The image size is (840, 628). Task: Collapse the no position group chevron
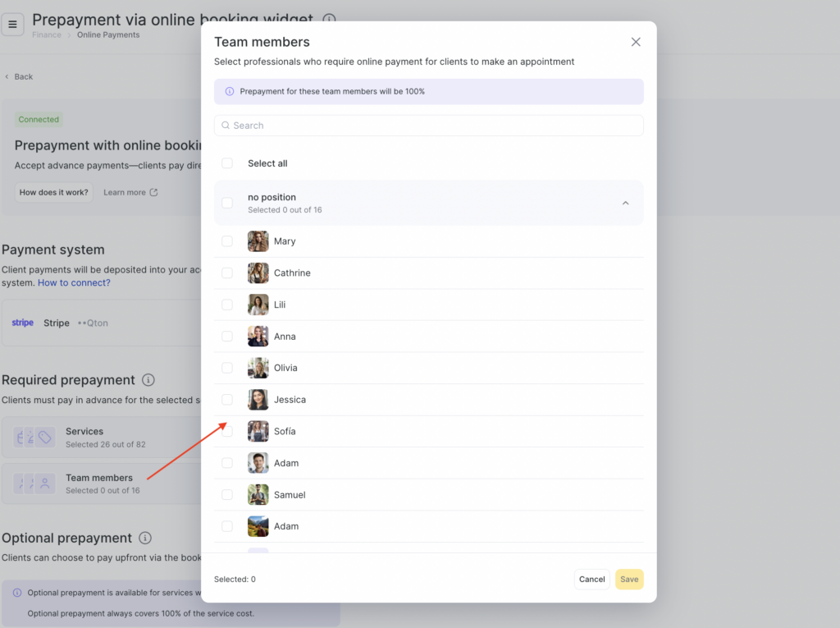[625, 203]
